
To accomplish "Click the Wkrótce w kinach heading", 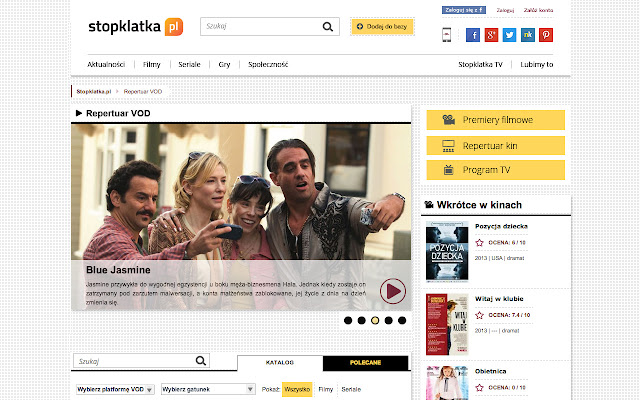I will click(479, 205).
